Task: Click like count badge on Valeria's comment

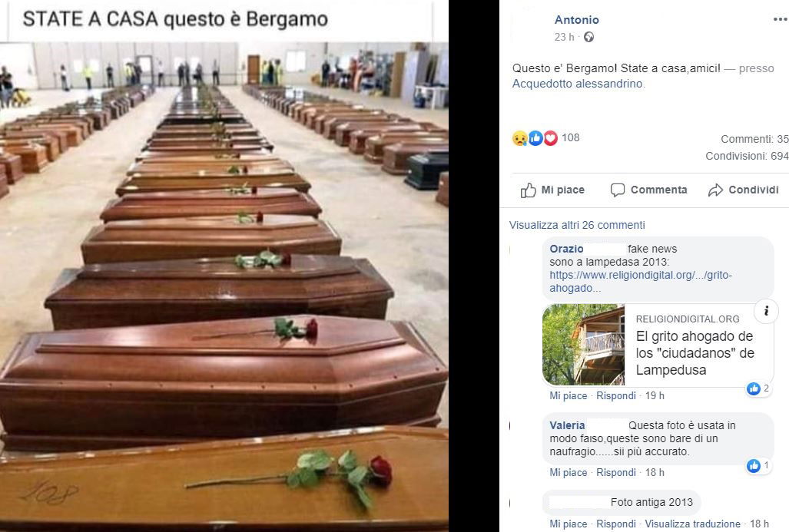Action: (758, 466)
